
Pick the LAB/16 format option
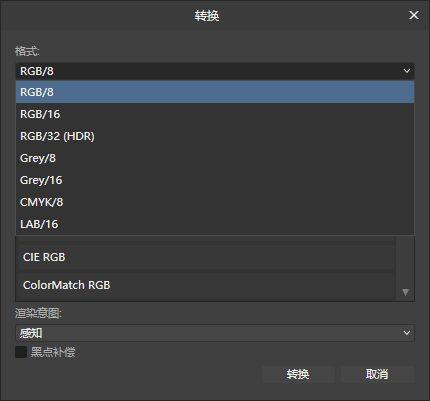(x=215, y=224)
